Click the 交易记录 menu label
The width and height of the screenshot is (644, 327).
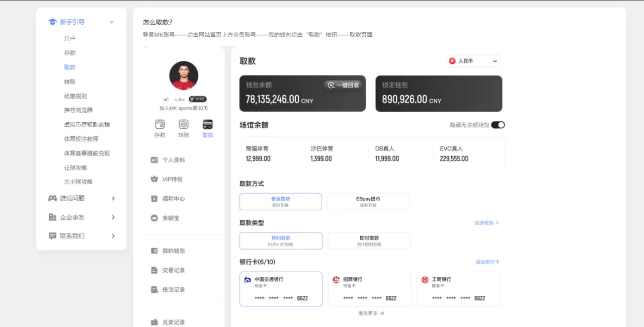click(x=174, y=270)
